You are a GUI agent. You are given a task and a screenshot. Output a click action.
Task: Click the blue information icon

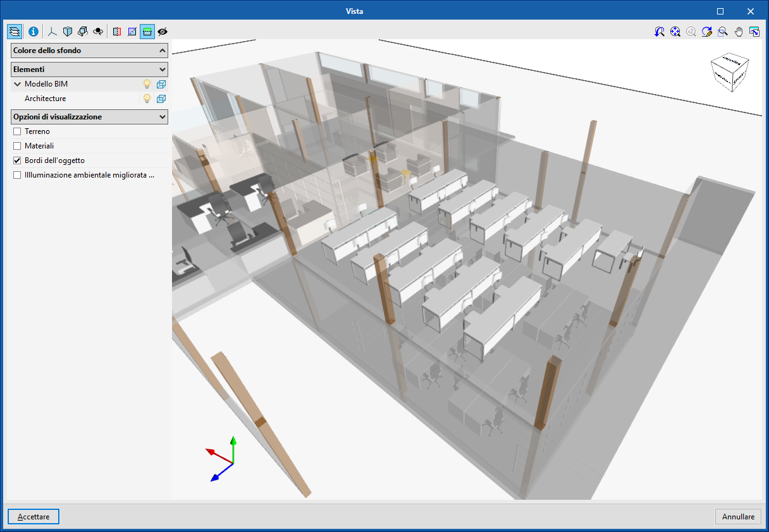point(32,31)
